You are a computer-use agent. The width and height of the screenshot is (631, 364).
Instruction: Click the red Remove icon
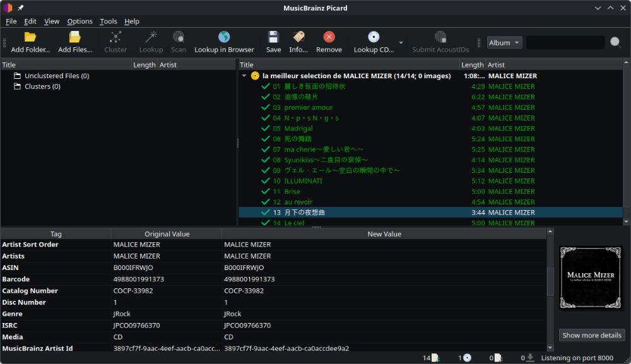[x=329, y=37]
